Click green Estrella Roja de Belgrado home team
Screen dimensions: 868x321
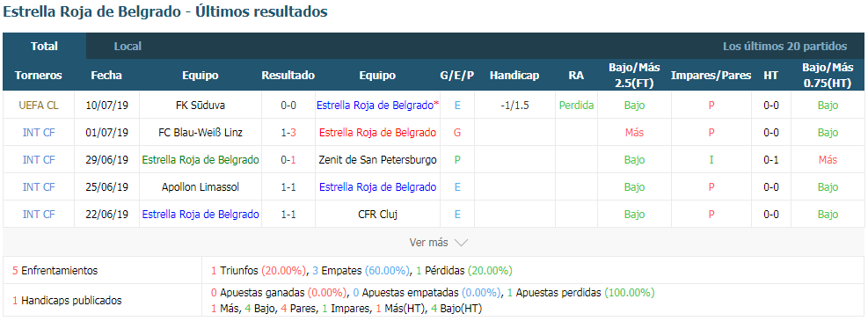click(201, 160)
